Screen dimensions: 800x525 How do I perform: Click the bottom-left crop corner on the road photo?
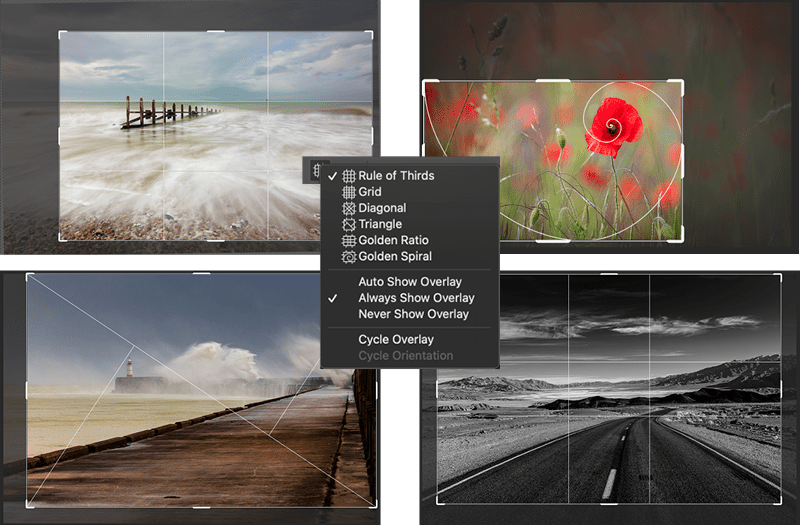click(440, 501)
